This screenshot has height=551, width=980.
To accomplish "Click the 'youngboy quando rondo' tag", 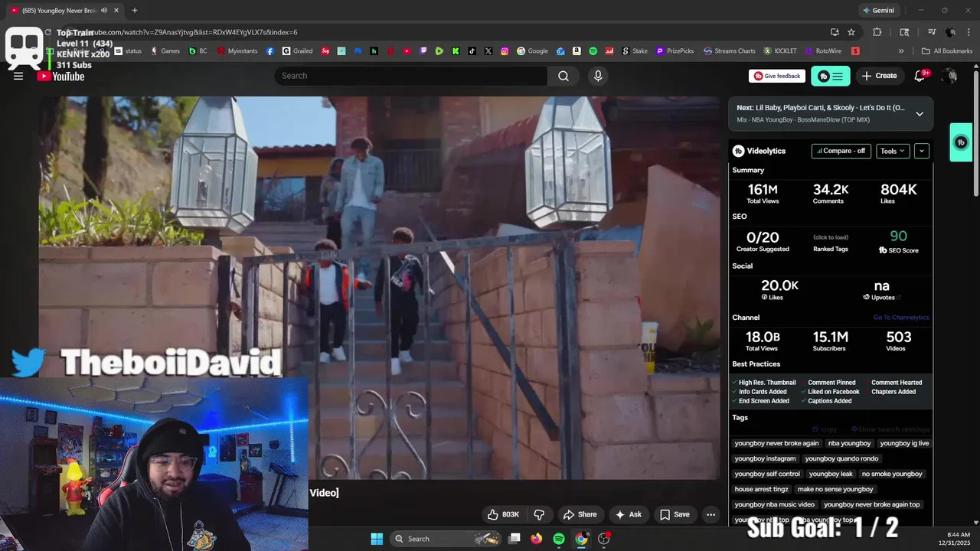I will (841, 458).
